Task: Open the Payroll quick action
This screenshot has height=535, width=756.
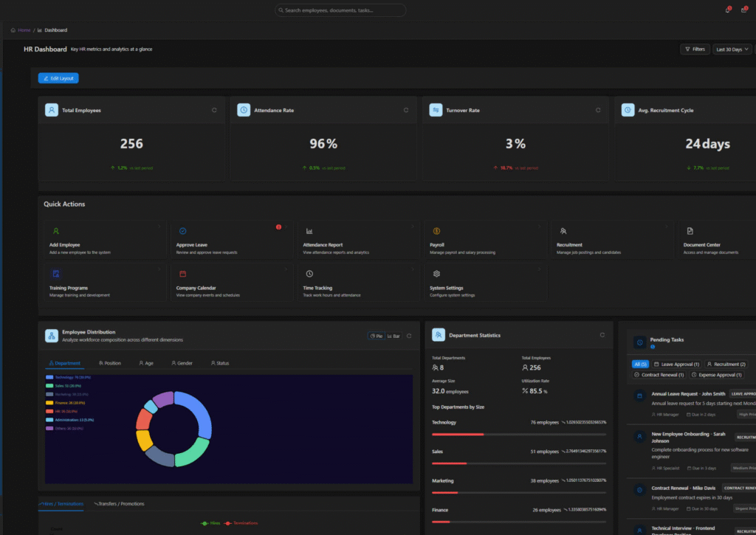Action: (x=485, y=238)
